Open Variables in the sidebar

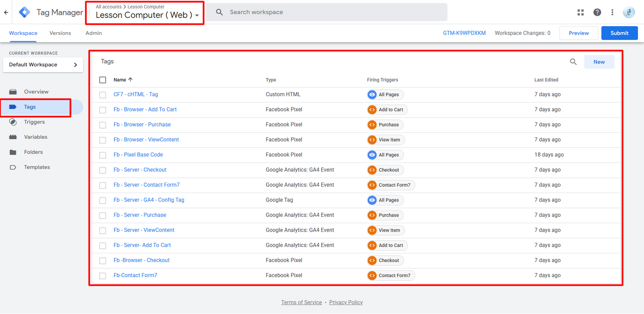click(35, 137)
